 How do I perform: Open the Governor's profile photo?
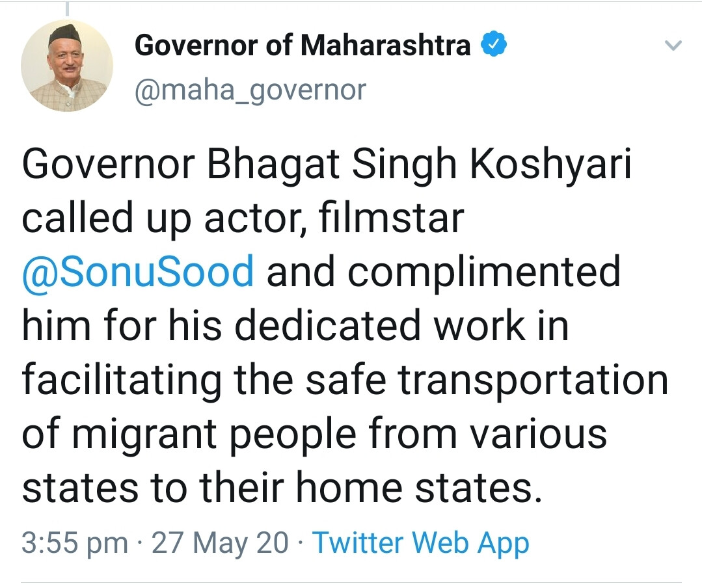[x=67, y=66]
